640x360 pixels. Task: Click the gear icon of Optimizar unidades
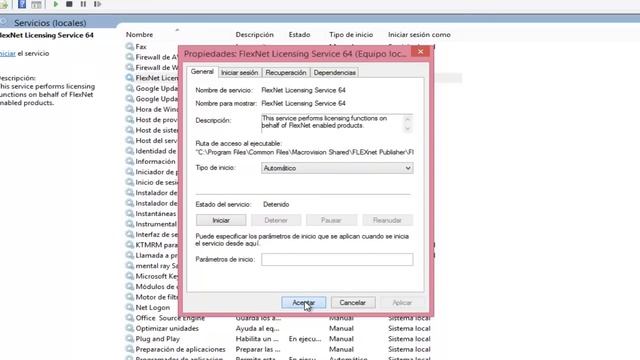(130, 328)
